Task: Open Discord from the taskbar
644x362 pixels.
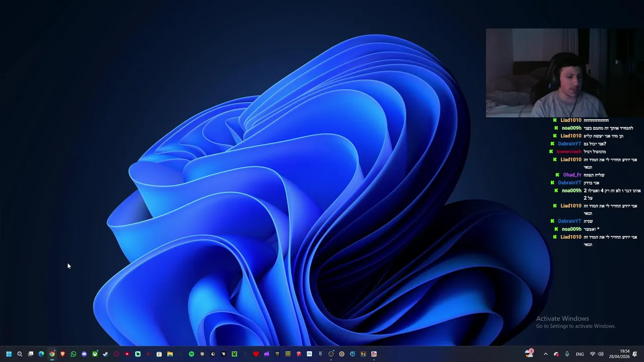Action: (84, 354)
